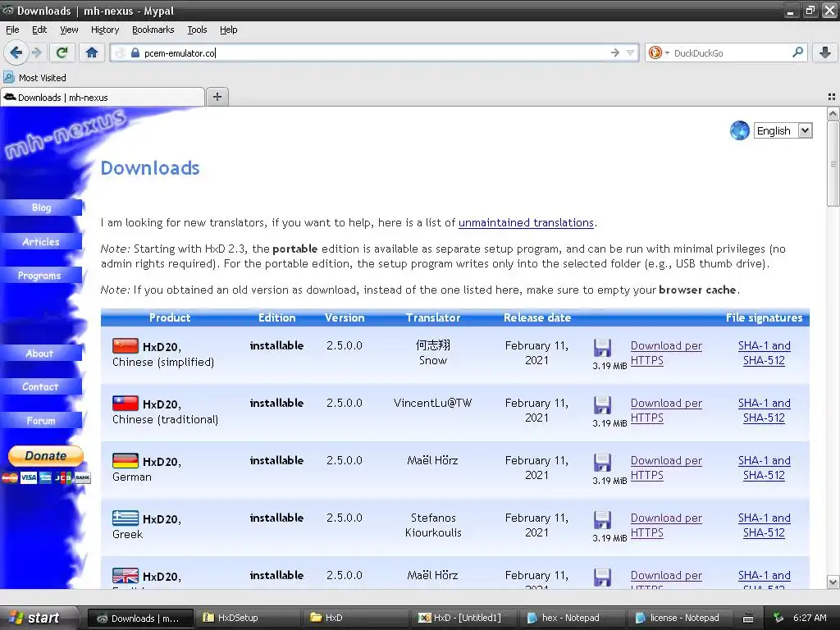Viewport: 840px width, 630px height.
Task: Click the Taiwan flag icon
Action: (126, 403)
